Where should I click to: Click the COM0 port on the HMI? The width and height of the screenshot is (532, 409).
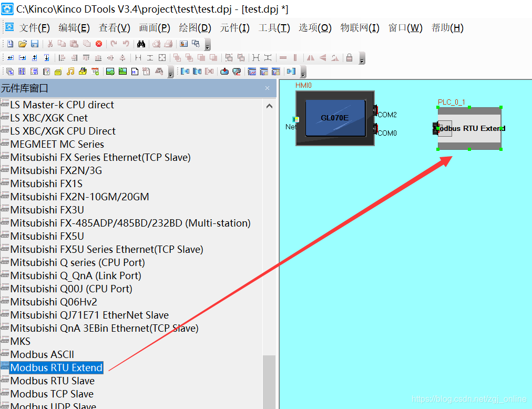pyautogui.click(x=375, y=129)
